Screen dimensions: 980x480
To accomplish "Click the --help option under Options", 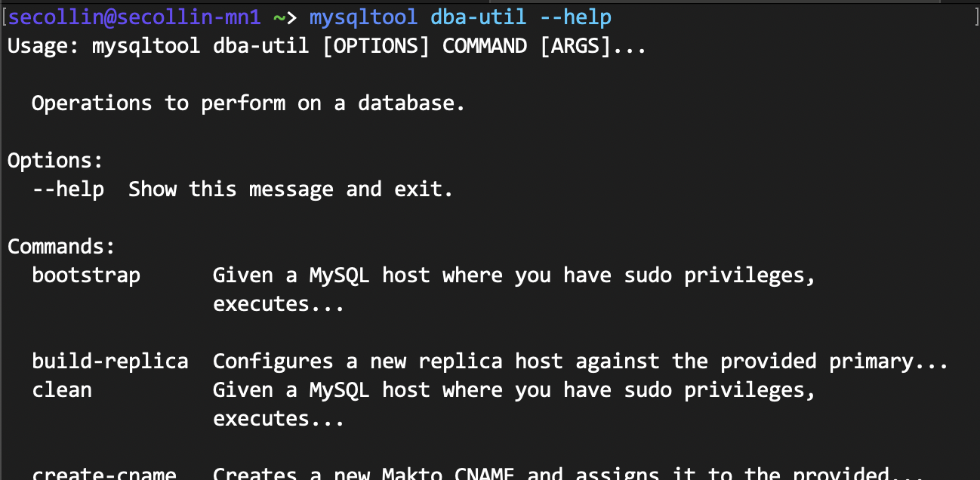I will [68, 189].
